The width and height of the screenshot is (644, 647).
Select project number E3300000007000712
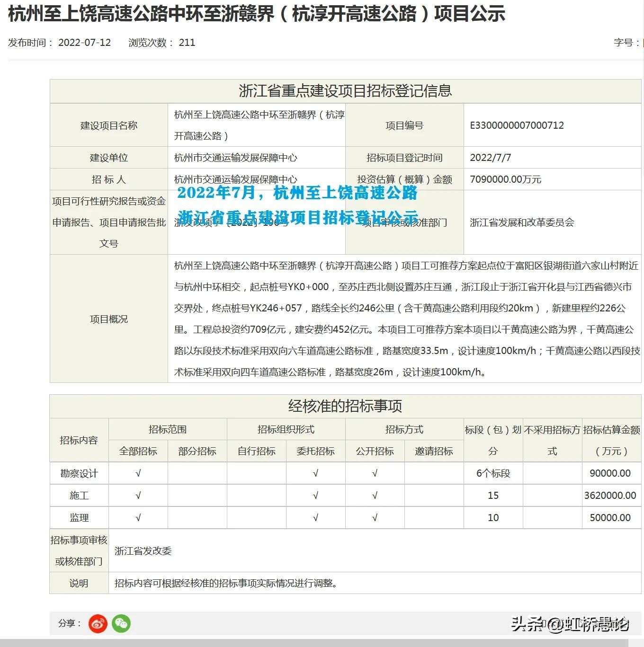[x=517, y=125]
